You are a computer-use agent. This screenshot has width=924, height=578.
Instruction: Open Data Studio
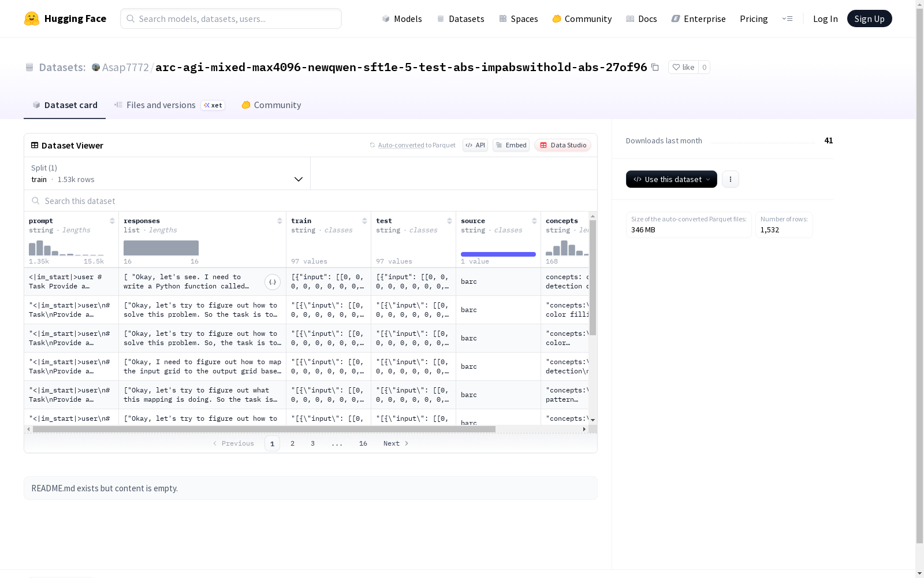point(562,145)
